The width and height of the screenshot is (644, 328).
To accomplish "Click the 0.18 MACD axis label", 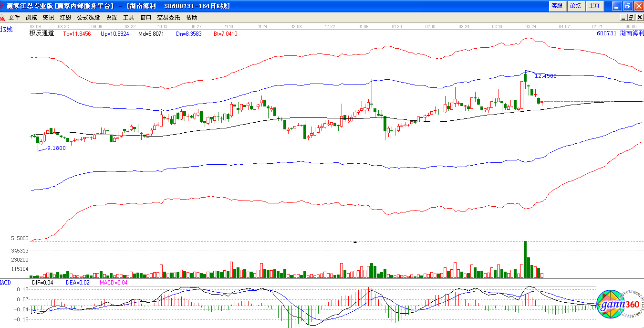I will click(x=22, y=289).
